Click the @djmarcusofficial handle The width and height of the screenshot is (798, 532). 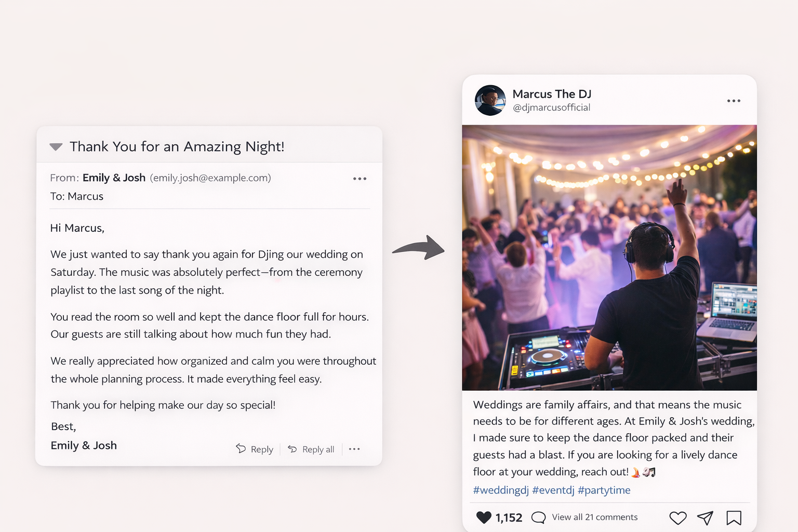tap(551, 108)
